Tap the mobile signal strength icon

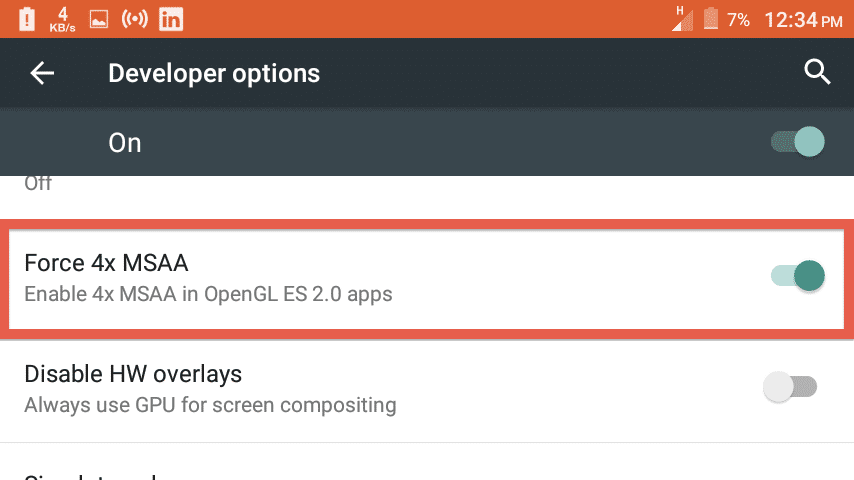click(x=682, y=19)
